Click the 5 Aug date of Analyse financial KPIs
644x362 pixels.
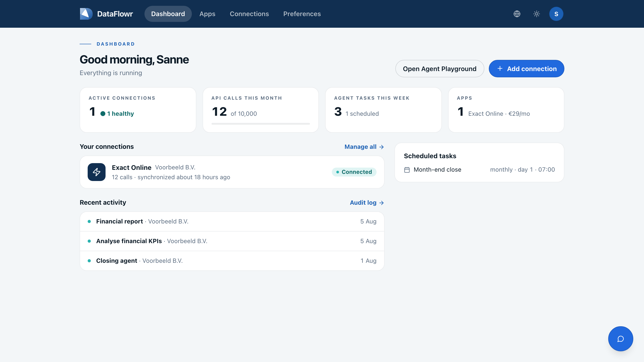point(368,241)
